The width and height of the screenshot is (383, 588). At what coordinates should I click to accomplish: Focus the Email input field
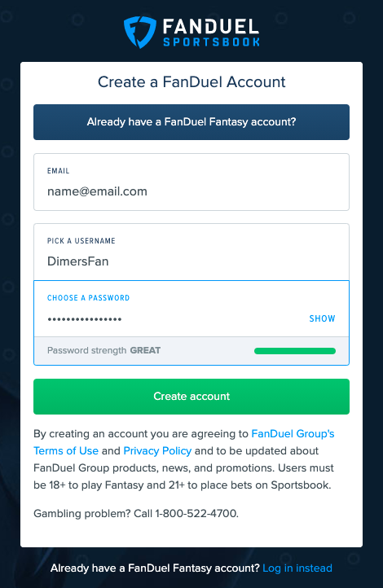click(x=191, y=182)
